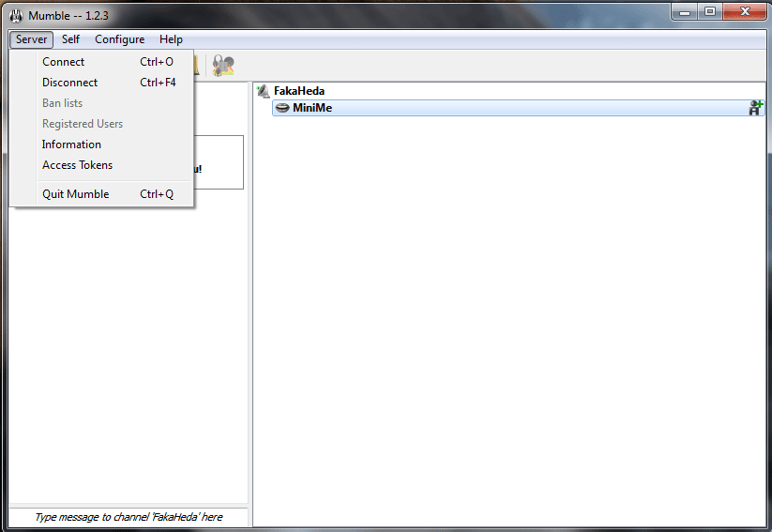Click the FakaHeda channel icon
772x532 pixels.
(x=264, y=91)
